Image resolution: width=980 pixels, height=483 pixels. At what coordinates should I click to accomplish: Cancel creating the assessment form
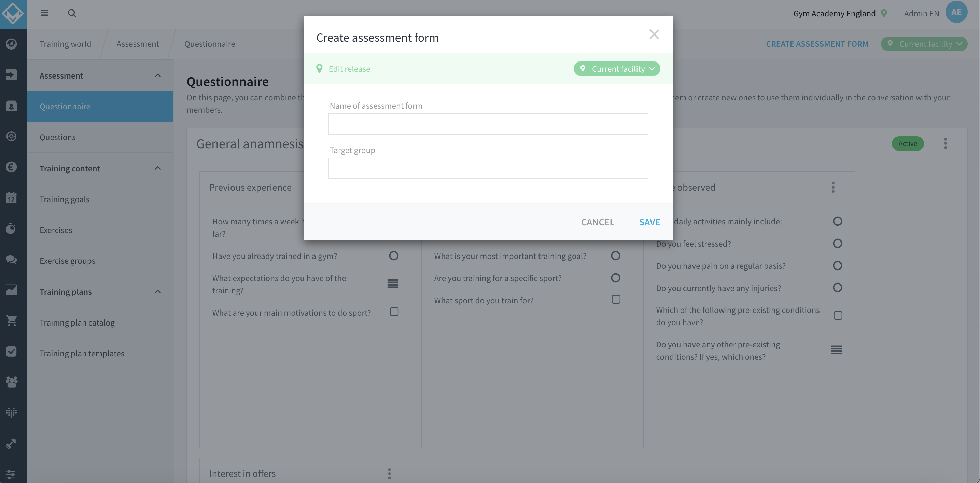pyautogui.click(x=597, y=222)
